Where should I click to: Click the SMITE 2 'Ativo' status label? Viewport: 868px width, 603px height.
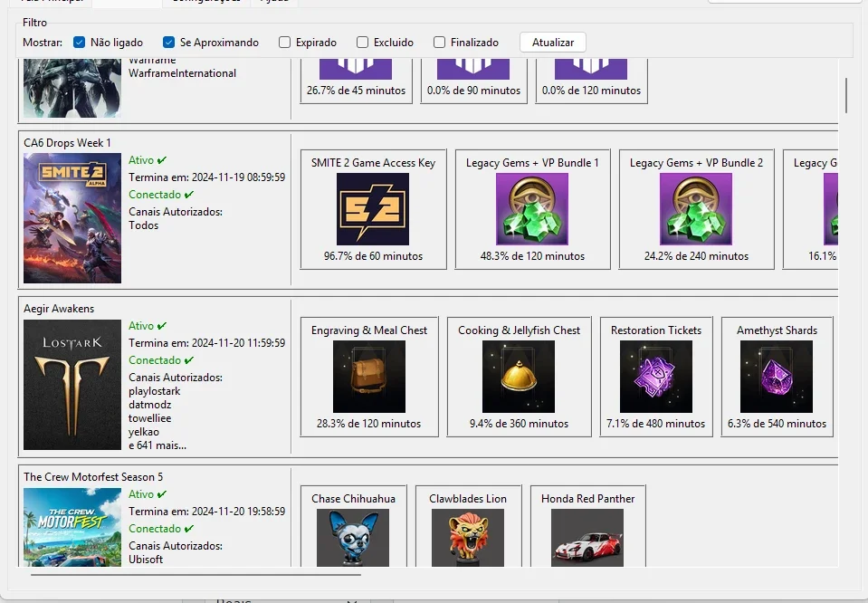coord(148,160)
